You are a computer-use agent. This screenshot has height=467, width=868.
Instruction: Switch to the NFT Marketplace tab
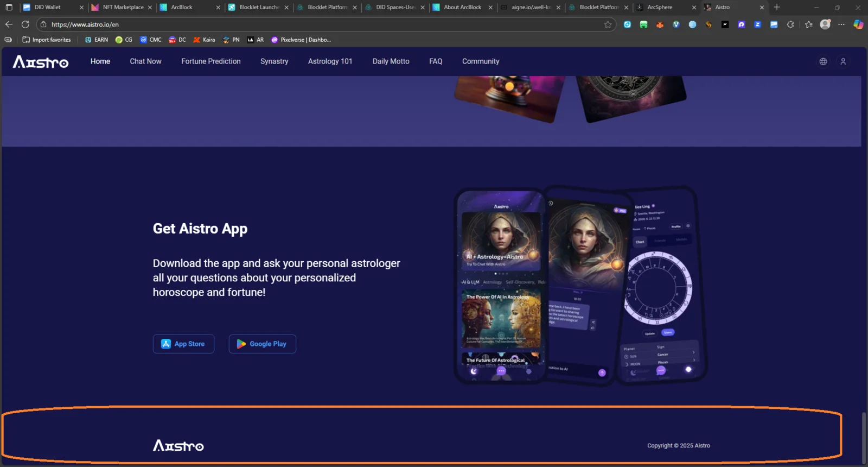122,7
